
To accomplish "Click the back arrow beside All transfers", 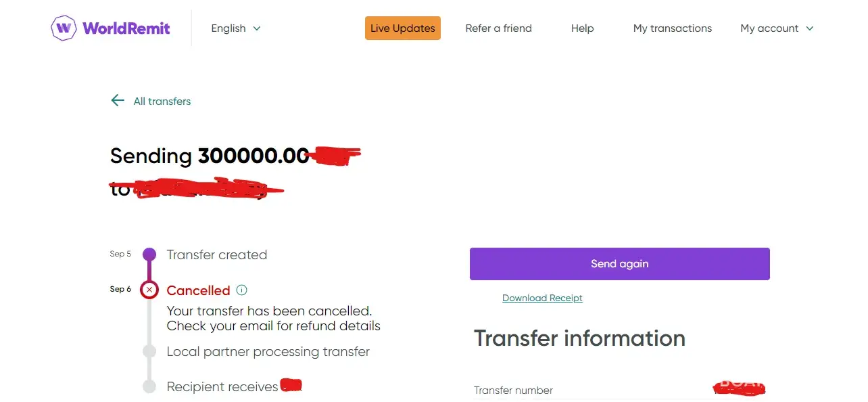I will 118,101.
